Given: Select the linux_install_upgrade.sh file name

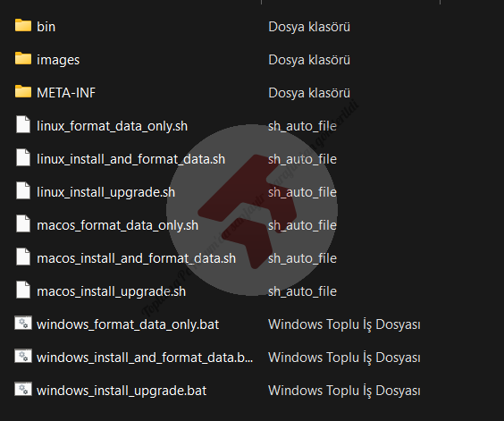Looking at the screenshot, I should (x=105, y=192).
